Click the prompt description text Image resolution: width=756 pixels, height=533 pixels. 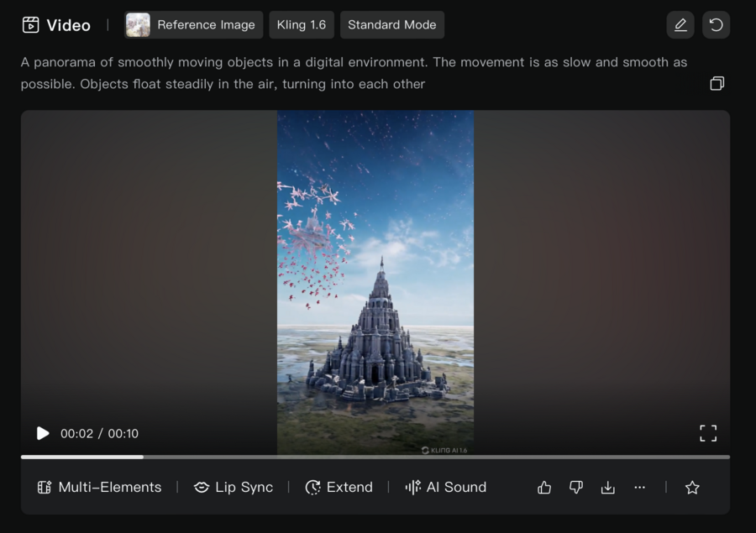pos(354,73)
